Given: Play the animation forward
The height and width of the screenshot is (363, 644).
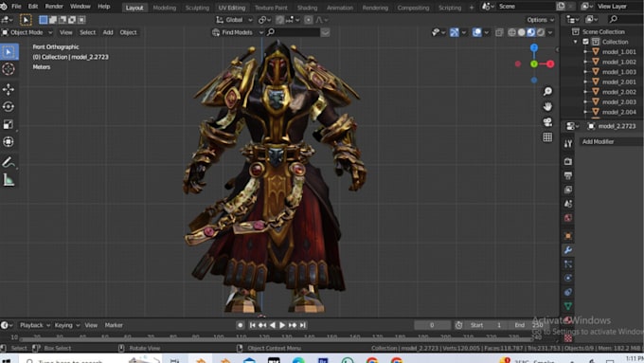Looking at the screenshot, I should pos(282,325).
